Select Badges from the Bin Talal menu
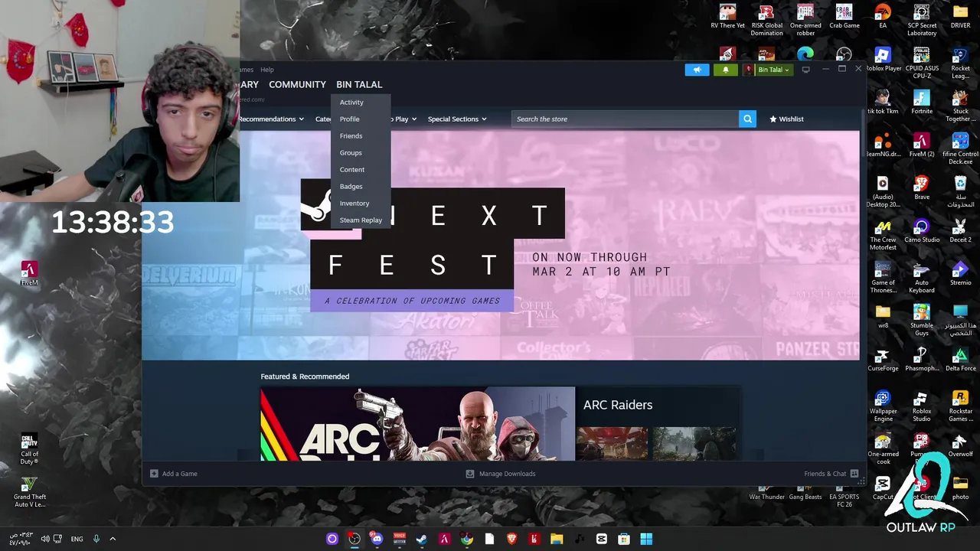The image size is (980, 551). (x=351, y=186)
